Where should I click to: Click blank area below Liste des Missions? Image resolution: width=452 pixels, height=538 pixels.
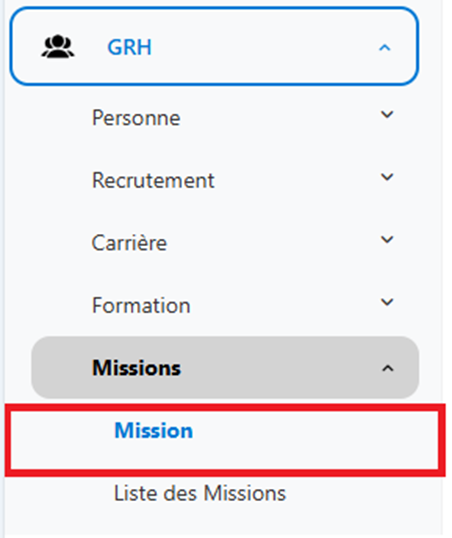[x=223, y=522]
